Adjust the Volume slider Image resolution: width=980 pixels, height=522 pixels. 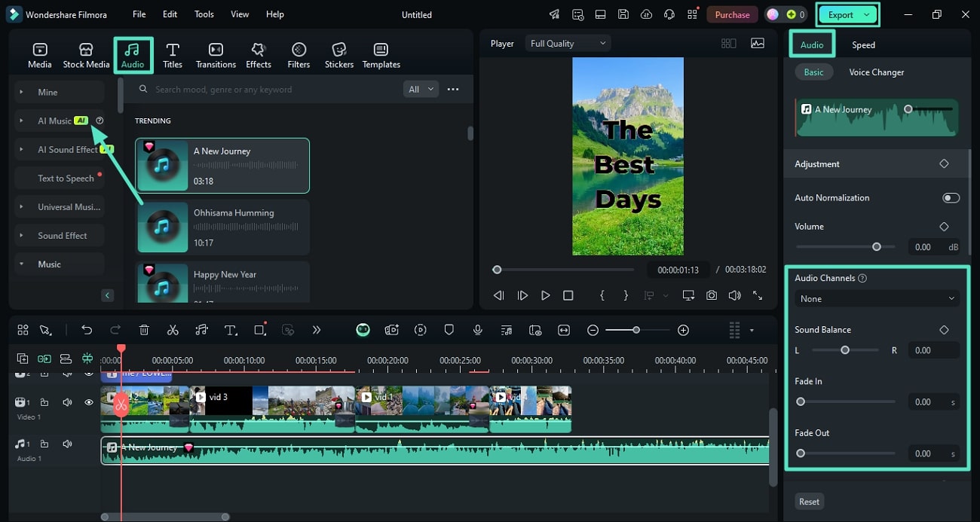(x=845, y=246)
